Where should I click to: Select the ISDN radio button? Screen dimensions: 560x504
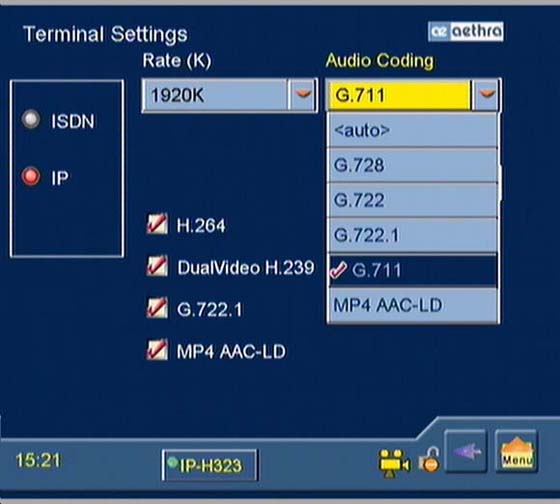tap(31, 120)
